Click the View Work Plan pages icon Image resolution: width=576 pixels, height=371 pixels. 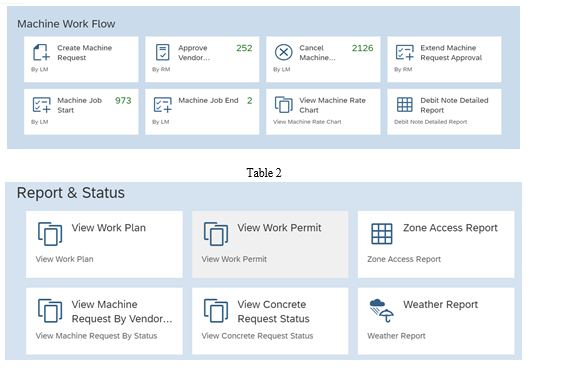tap(50, 234)
